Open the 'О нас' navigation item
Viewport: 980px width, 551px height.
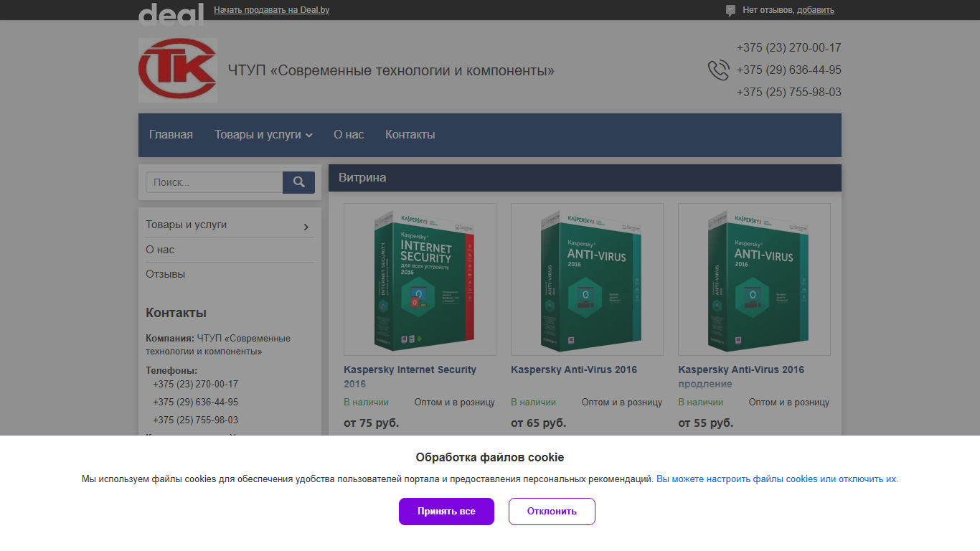349,135
